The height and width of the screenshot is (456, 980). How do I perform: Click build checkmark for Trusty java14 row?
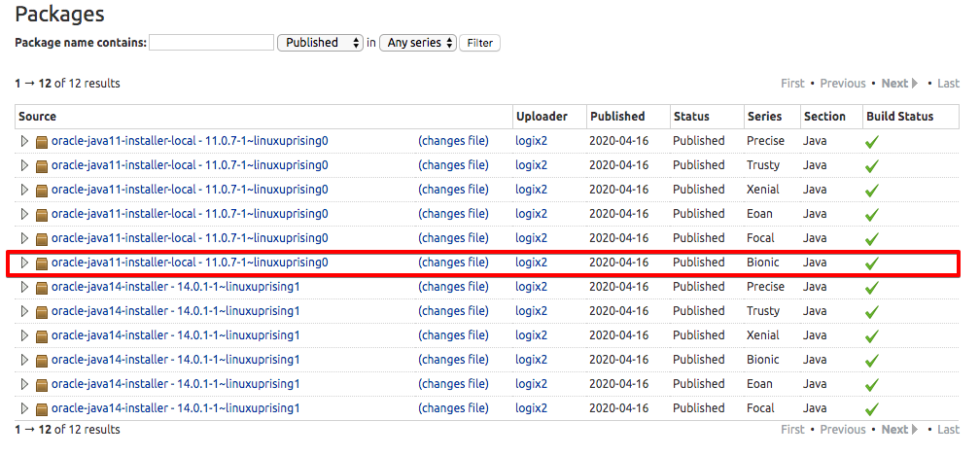pos(871,312)
